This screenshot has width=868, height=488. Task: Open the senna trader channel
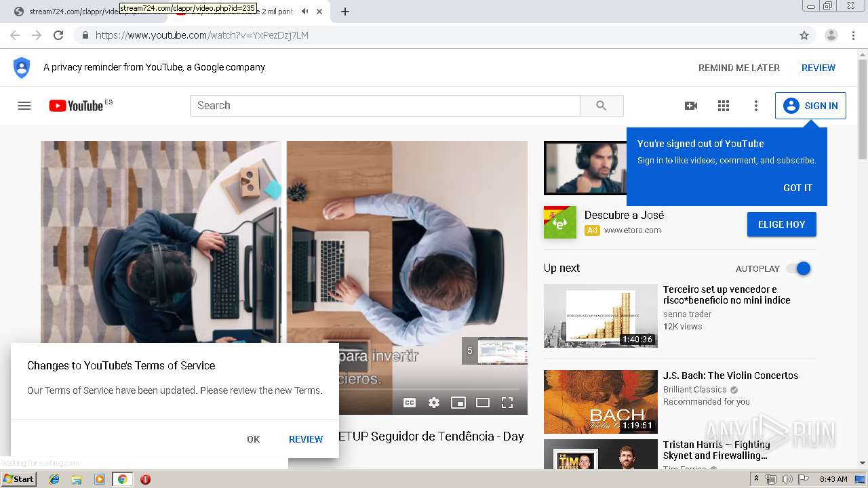pos(687,314)
